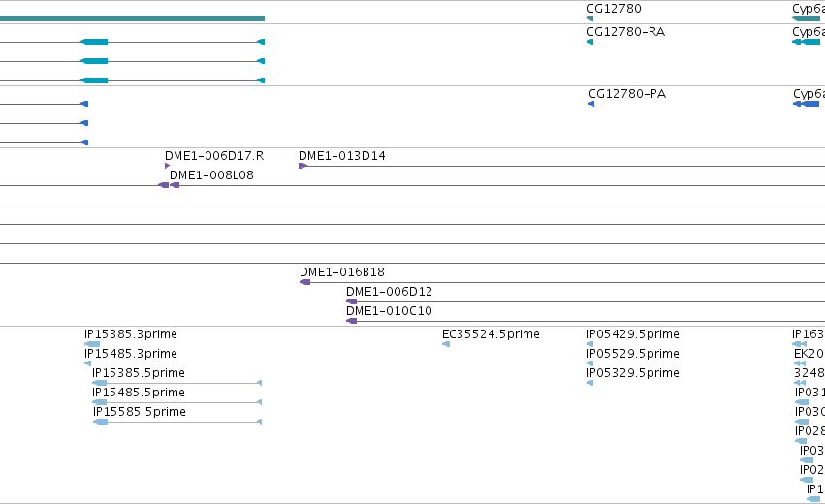
Task: Click the blue arrow glyph under CG12780-PA
Action: [x=591, y=104]
